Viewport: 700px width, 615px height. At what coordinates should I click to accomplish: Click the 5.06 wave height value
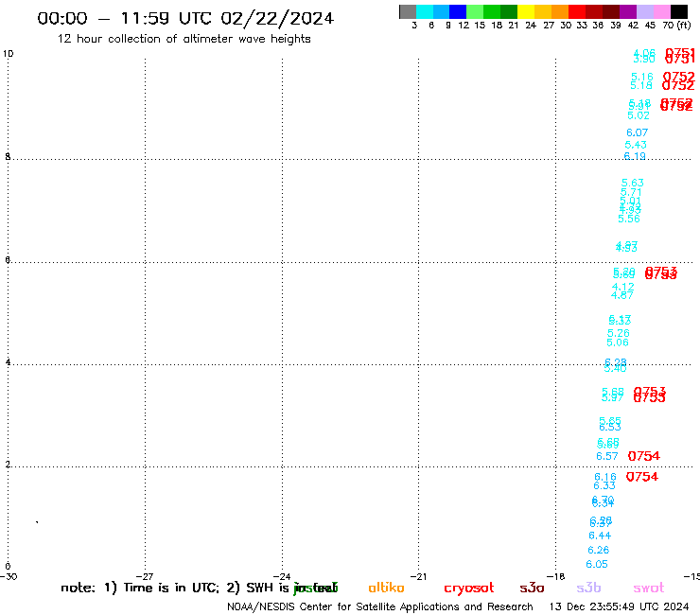tap(618, 343)
